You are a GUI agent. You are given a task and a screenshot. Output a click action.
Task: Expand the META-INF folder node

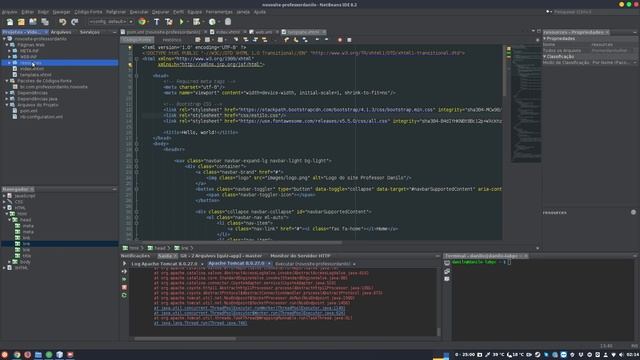coord(9,51)
